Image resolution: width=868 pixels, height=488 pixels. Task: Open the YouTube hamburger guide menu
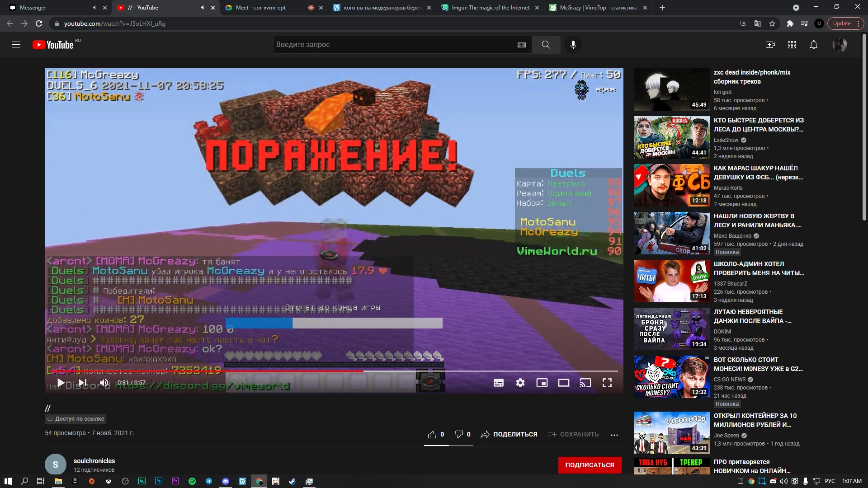pyautogui.click(x=16, y=45)
